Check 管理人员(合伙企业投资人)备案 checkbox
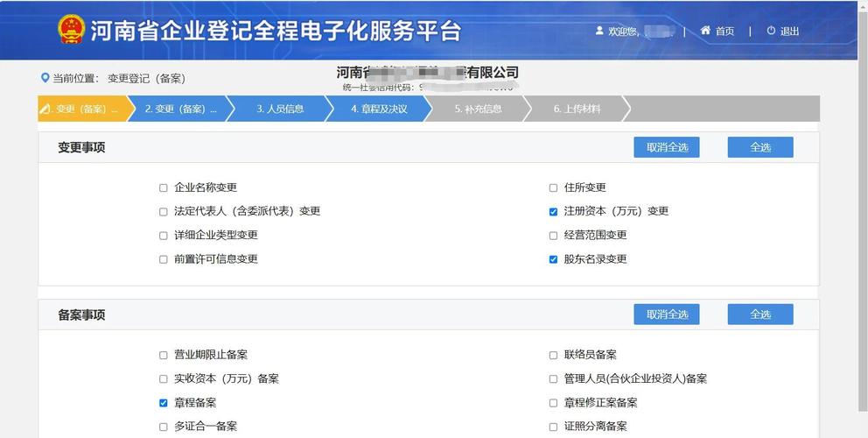 coord(553,379)
